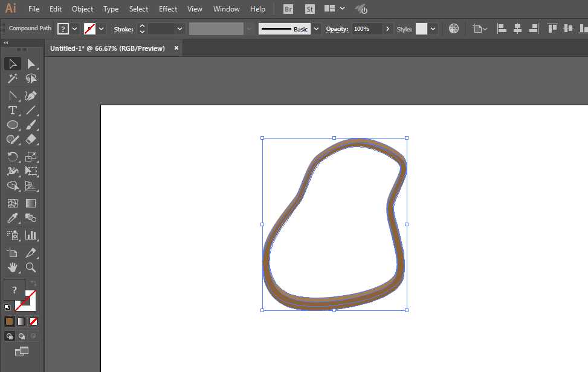588x372 pixels.
Task: Open the stroke weight dropdown
Action: [x=179, y=29]
